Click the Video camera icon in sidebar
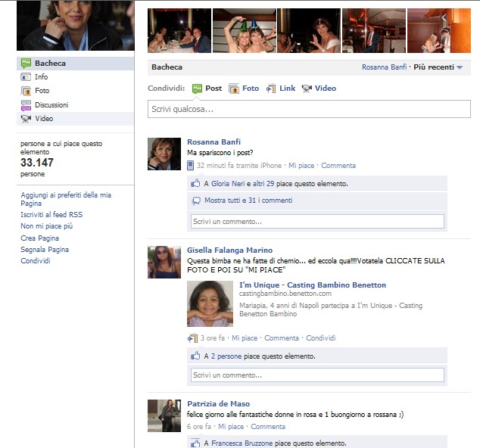Image resolution: width=480 pixels, height=448 pixels. click(26, 119)
